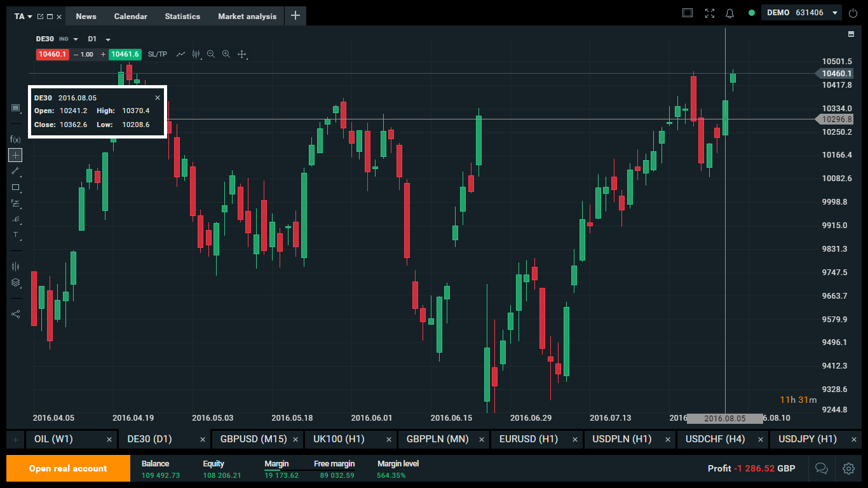The height and width of the screenshot is (488, 868).
Task: Switch to the Market analysis tab
Action: pos(247,17)
